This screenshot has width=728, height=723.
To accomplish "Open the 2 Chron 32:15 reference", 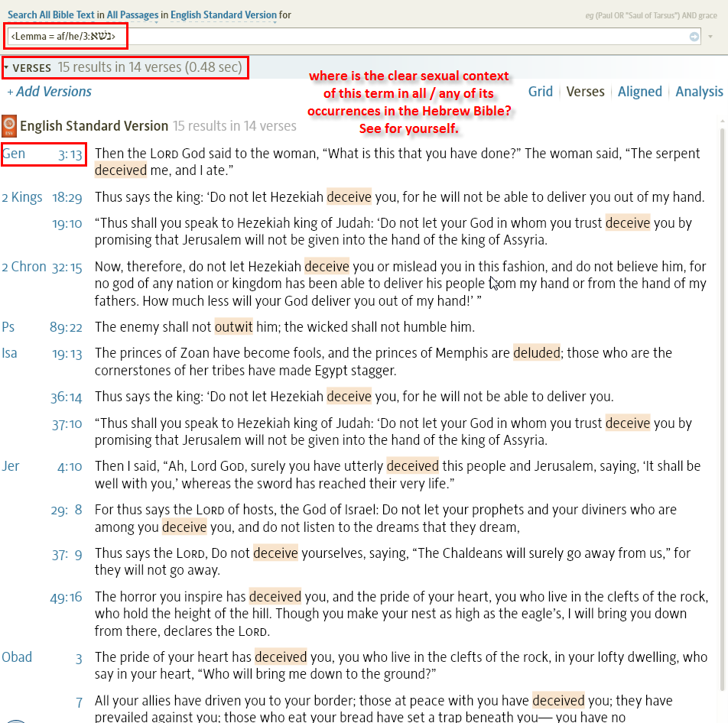I will (43, 267).
